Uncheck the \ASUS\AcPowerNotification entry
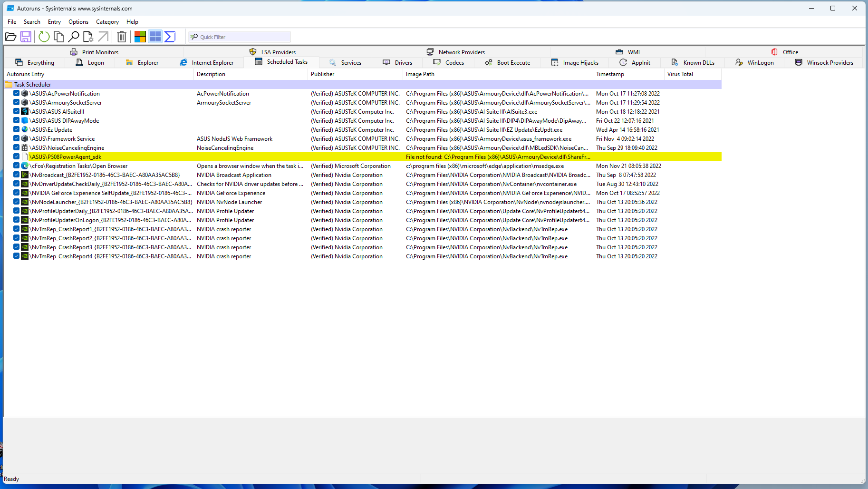Viewport: 868px width, 489px height. [x=16, y=94]
